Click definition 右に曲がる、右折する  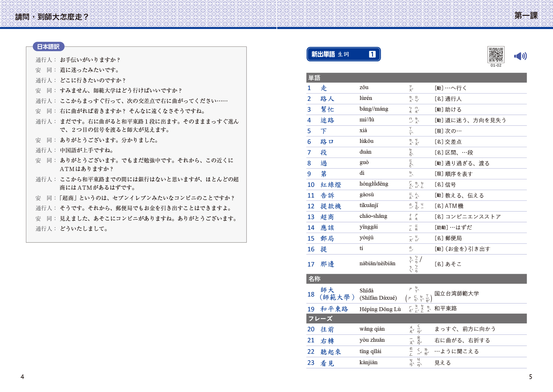point(462,340)
